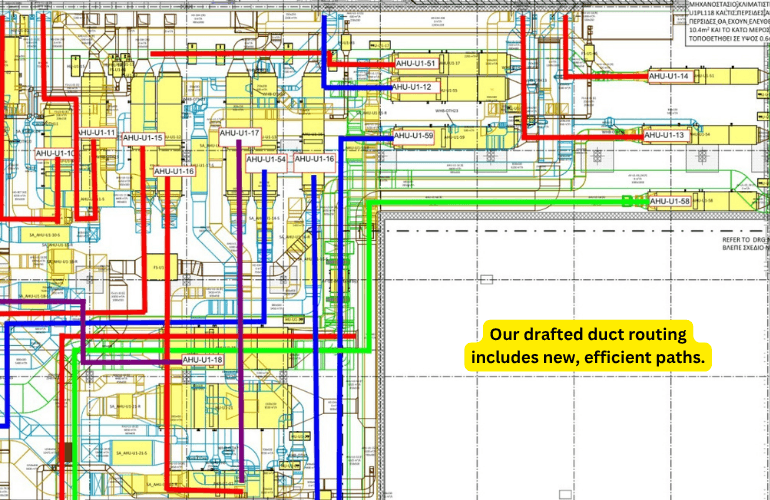Viewport: 770px width, 500px height.
Task: Select the AHU-U1-13 unit label
Action: [665, 135]
